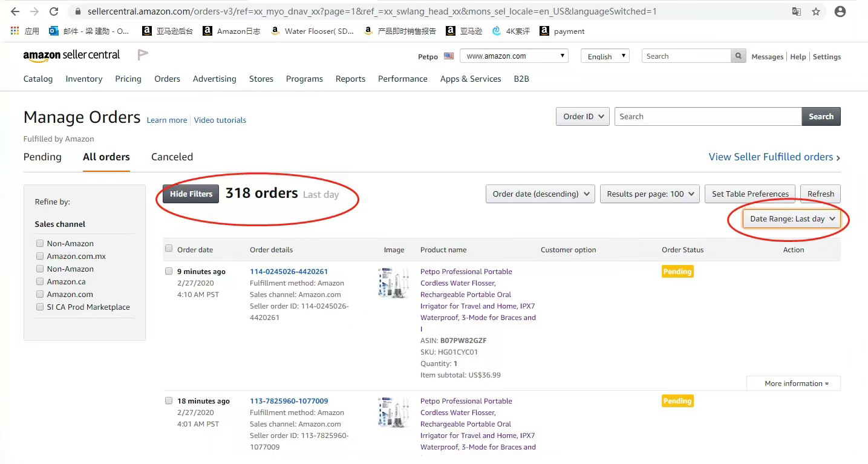
Task: Open the Order ID search type dropdown
Action: 582,117
